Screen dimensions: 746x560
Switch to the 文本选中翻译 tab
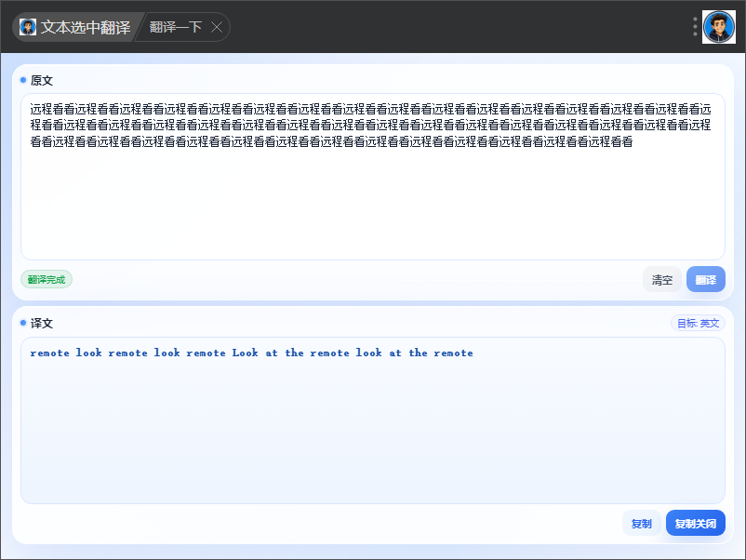coord(76,27)
